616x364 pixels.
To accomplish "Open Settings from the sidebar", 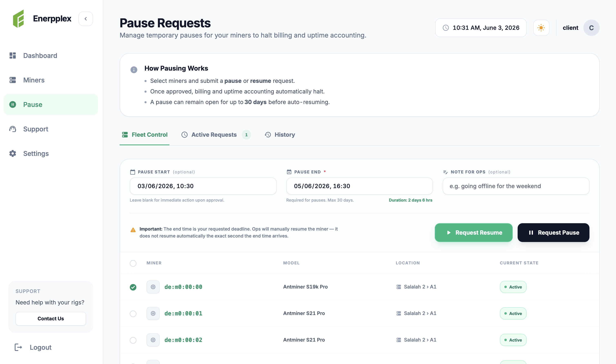I will [x=51, y=154].
